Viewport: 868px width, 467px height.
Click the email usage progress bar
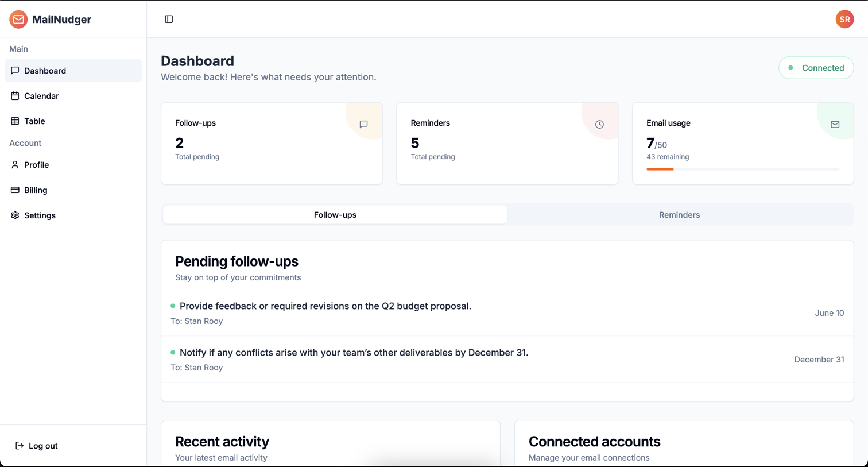pyautogui.click(x=742, y=169)
